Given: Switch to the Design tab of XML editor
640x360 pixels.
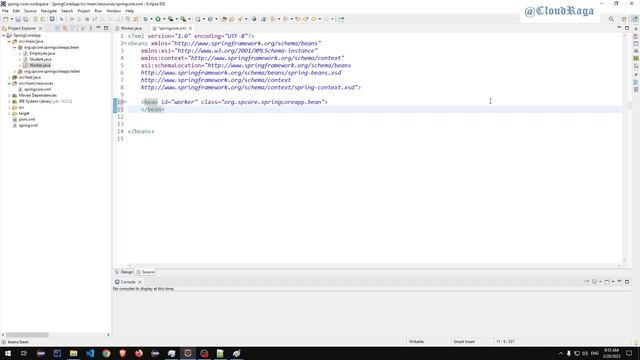Looking at the screenshot, I should pos(124,272).
